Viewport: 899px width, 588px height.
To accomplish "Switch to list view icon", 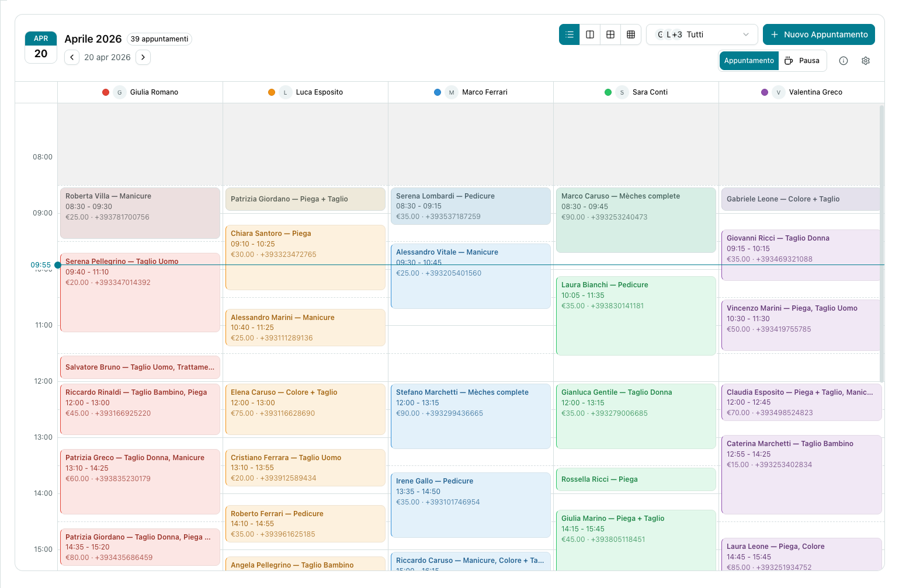I will coord(570,34).
